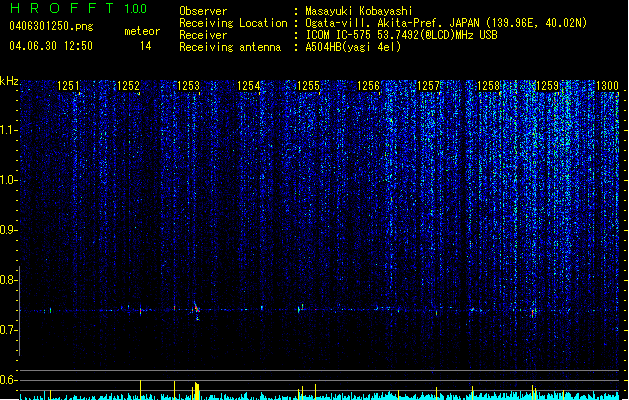Click the 1300 time marker
Screen dimensions: 629x400
607,86
